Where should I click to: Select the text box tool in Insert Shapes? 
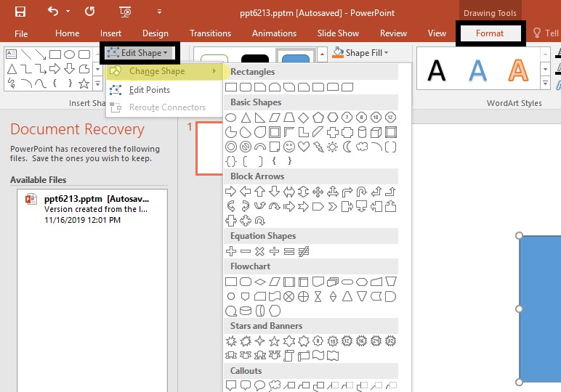pos(12,54)
